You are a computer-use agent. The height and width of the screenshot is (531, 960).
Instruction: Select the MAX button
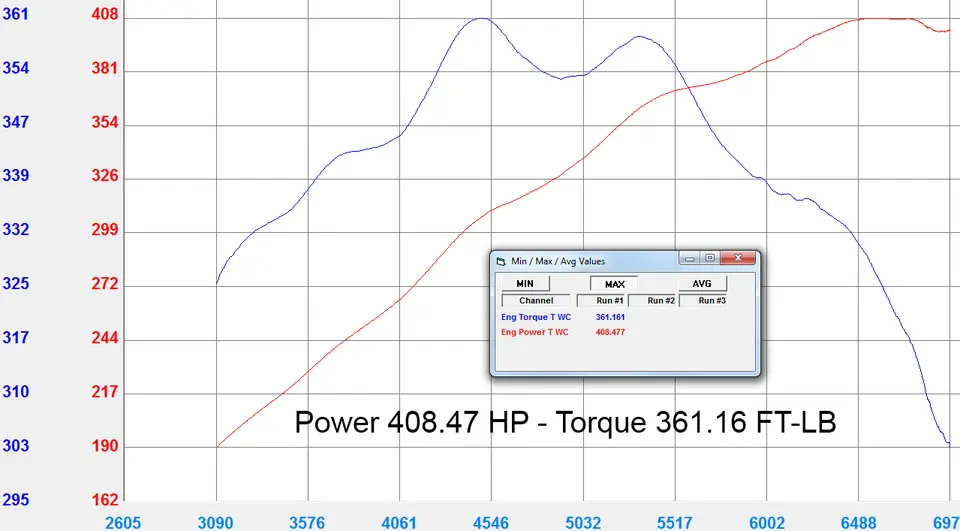[614, 284]
